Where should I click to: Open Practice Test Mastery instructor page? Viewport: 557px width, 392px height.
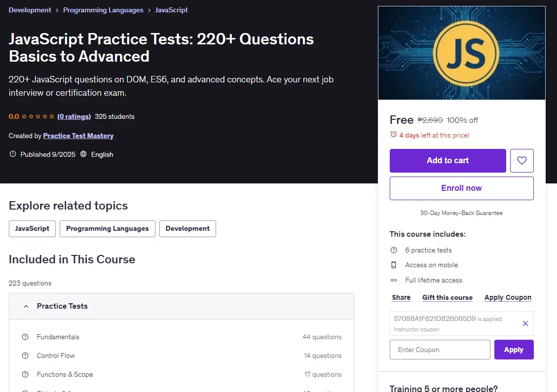click(x=78, y=136)
